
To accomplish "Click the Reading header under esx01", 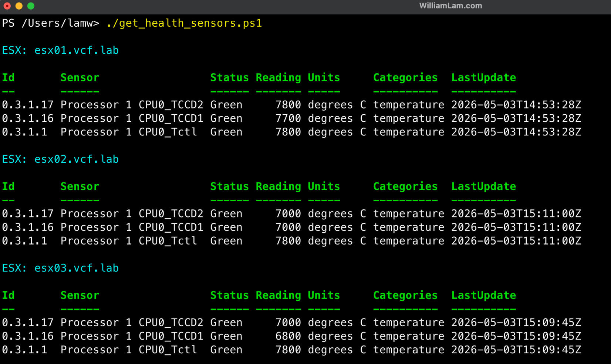I will [x=278, y=78].
